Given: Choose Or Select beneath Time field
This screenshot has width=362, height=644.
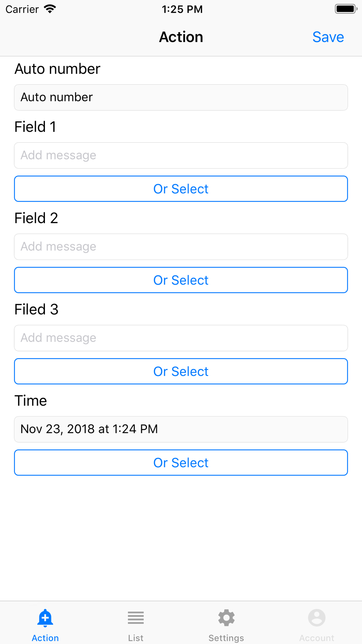Looking at the screenshot, I should [x=181, y=463].
